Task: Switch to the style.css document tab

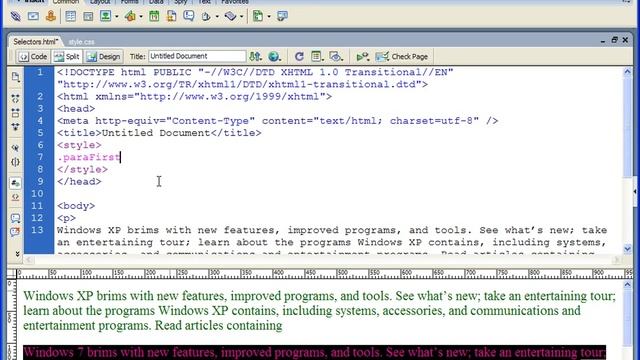Action: 81,42
